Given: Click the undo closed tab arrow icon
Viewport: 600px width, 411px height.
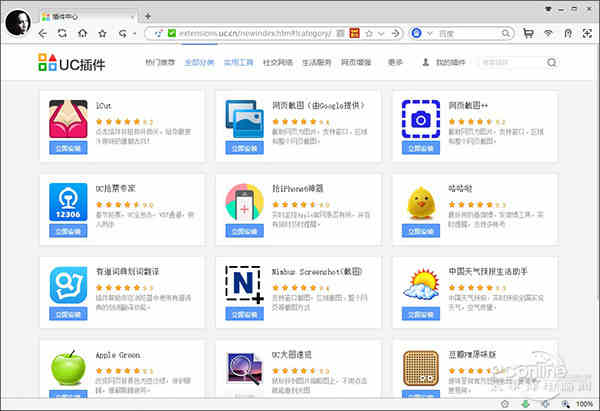Looking at the screenshot, I should coord(122,34).
